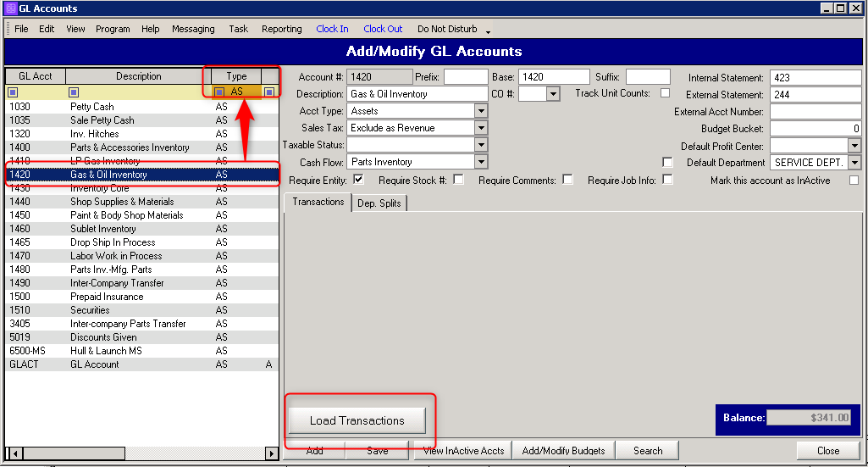Screen dimensions: 868x467
Task: Uncheck the Require Entity checkbox
Action: (358, 180)
